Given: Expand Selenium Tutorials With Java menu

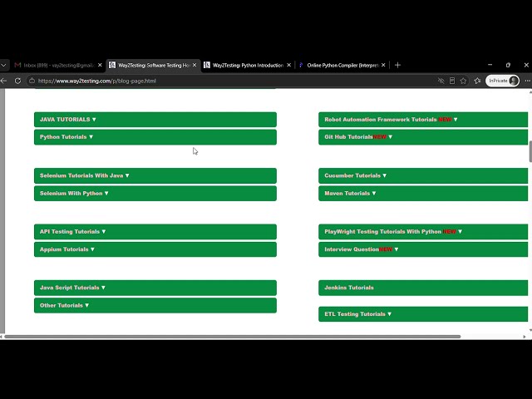Looking at the screenshot, I should [155, 175].
